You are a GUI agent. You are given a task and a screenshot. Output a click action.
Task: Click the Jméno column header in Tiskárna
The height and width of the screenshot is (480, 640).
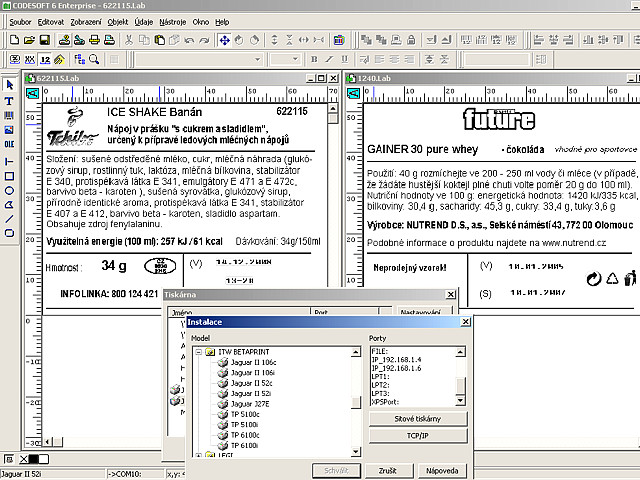click(239, 312)
